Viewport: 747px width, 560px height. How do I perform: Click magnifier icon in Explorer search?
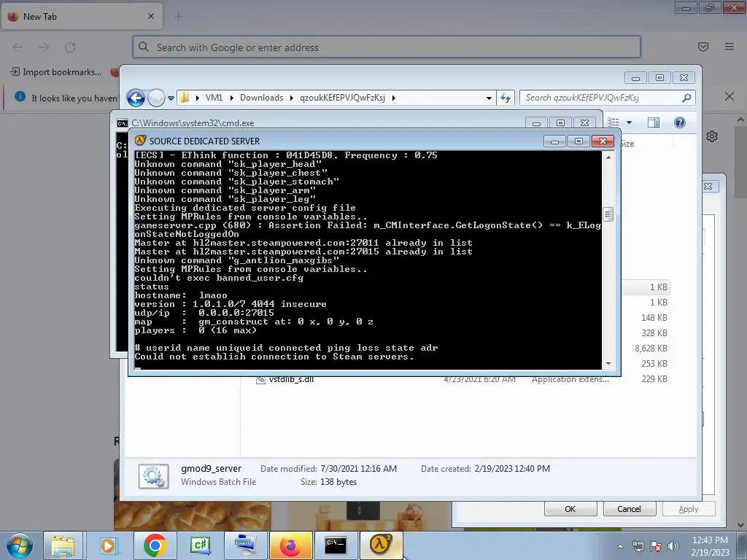pos(686,98)
